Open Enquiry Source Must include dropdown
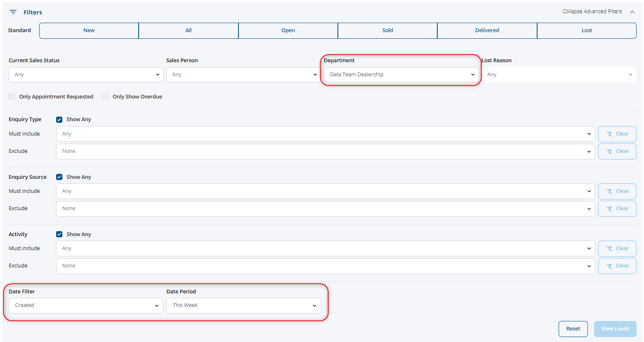 tap(326, 191)
